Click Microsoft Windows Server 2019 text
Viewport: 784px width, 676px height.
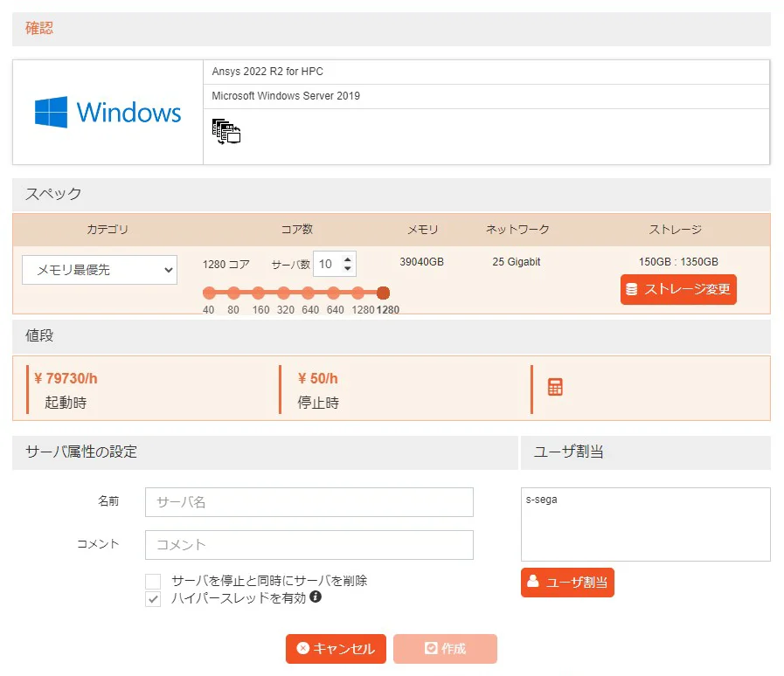(x=286, y=96)
